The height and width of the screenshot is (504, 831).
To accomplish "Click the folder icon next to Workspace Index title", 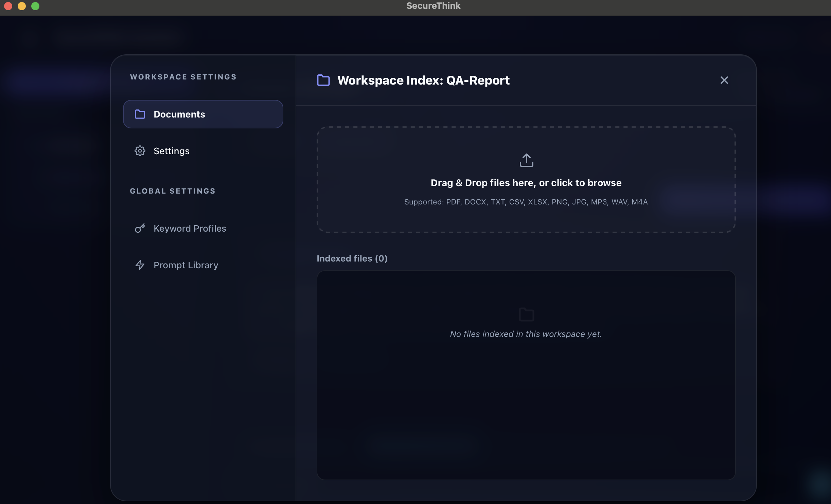I will click(x=323, y=80).
